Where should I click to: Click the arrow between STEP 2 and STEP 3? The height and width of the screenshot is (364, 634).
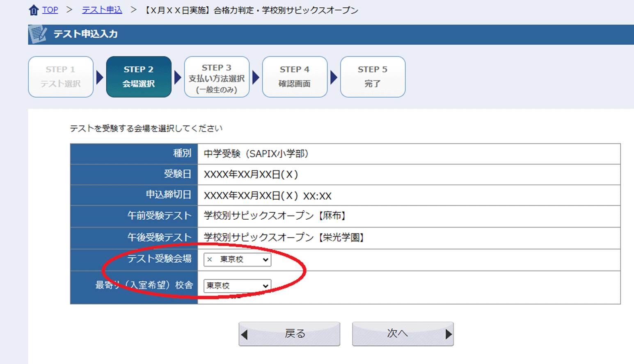coord(177,77)
